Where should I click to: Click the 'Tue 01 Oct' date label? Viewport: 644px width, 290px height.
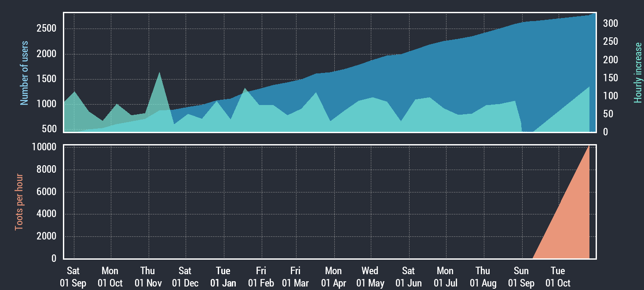558,277
